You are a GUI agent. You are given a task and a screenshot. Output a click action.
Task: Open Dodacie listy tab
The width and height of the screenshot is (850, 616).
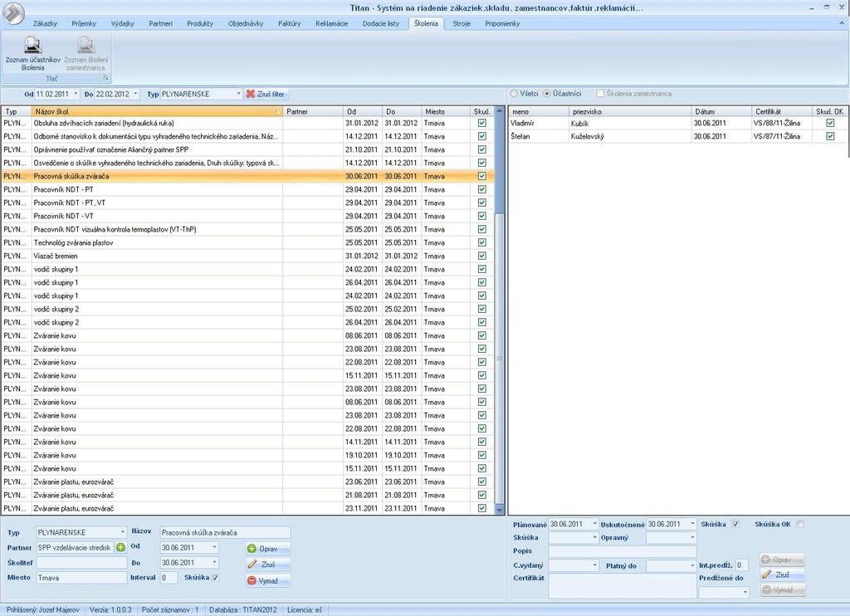click(x=381, y=23)
